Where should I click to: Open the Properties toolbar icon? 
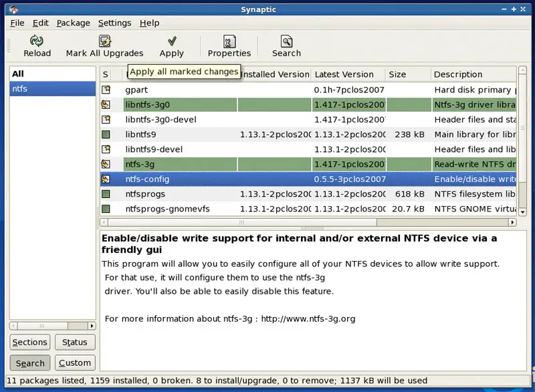(x=229, y=41)
